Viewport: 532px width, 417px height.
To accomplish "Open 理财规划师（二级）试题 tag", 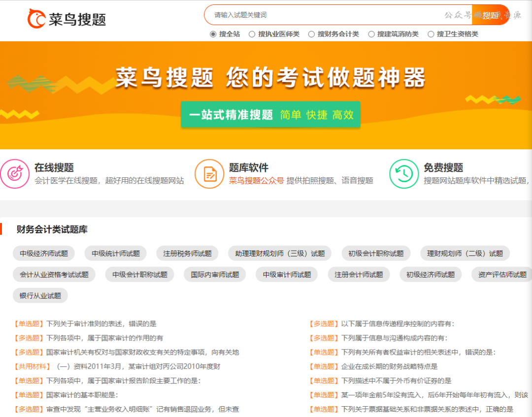I will point(465,254).
